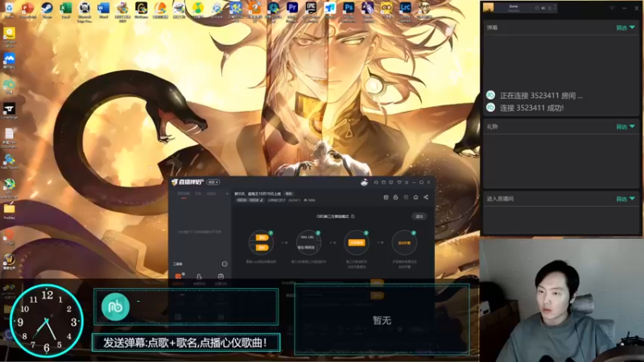The height and width of the screenshot is (362, 644).
Task: Select the second tab in streaming app sidebar
Action: 198,193
